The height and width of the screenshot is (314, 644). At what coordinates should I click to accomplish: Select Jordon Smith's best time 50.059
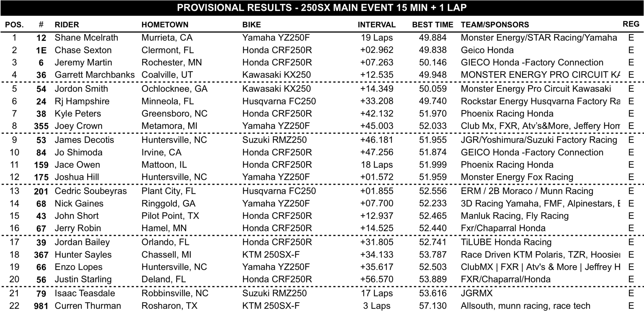[433, 89]
